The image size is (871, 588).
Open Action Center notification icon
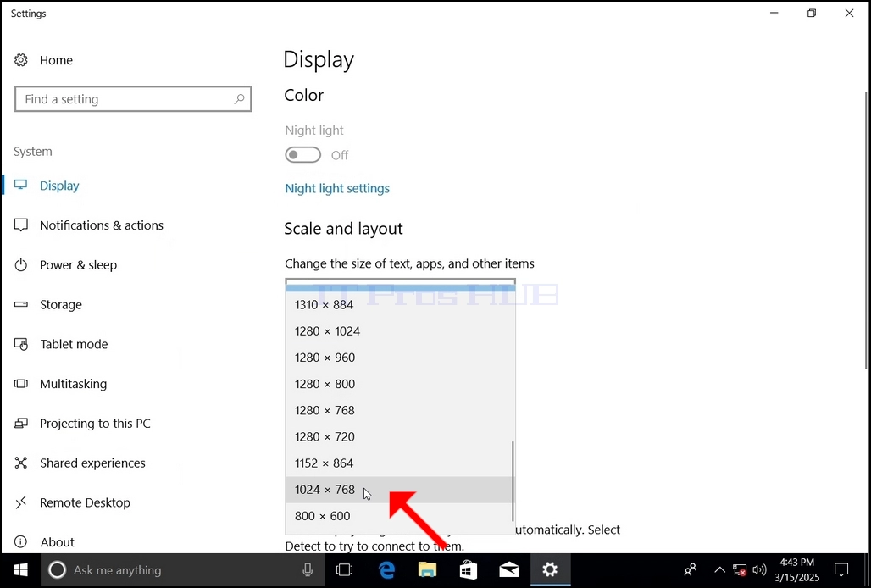tap(841, 569)
